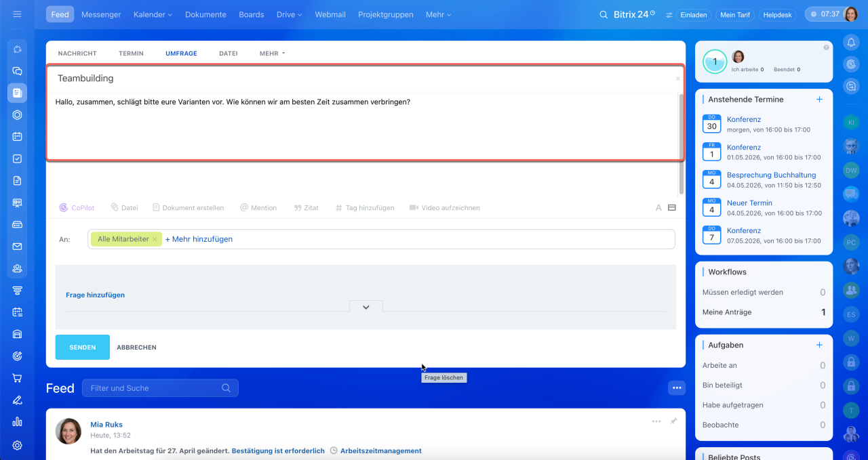Viewport: 868px width, 460px height.
Task: Click the Feed icon in left sidebar
Action: click(x=17, y=93)
